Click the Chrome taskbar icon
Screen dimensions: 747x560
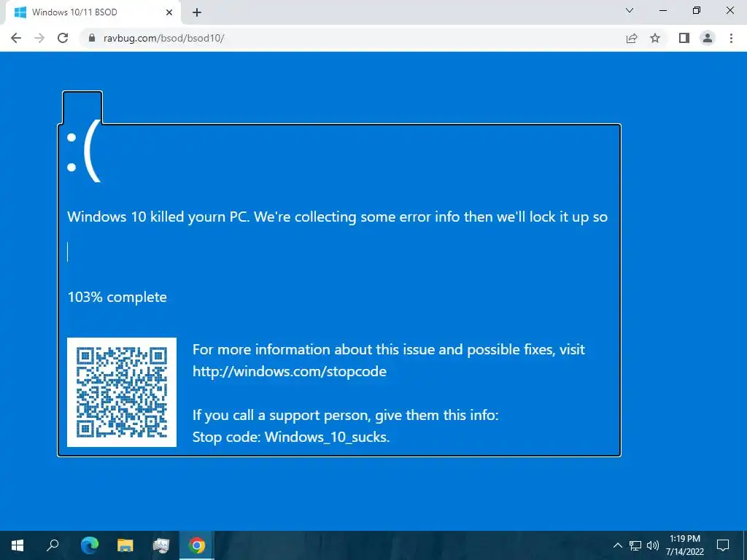[197, 545]
